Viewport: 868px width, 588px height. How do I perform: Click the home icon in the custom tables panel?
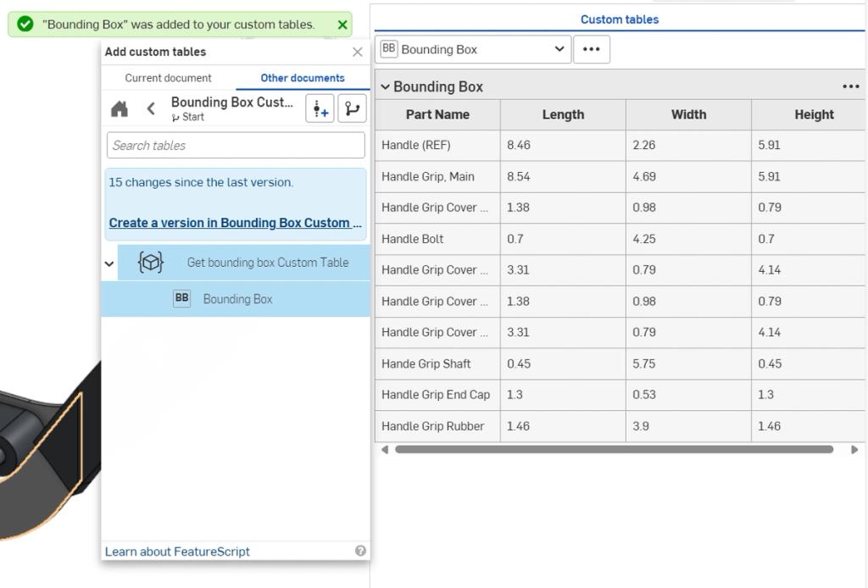[x=119, y=108]
